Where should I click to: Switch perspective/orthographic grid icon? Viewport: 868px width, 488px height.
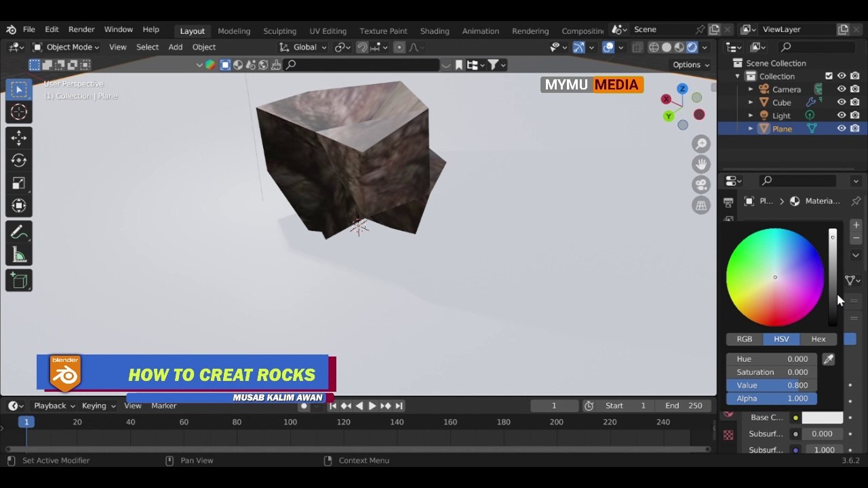tap(701, 205)
